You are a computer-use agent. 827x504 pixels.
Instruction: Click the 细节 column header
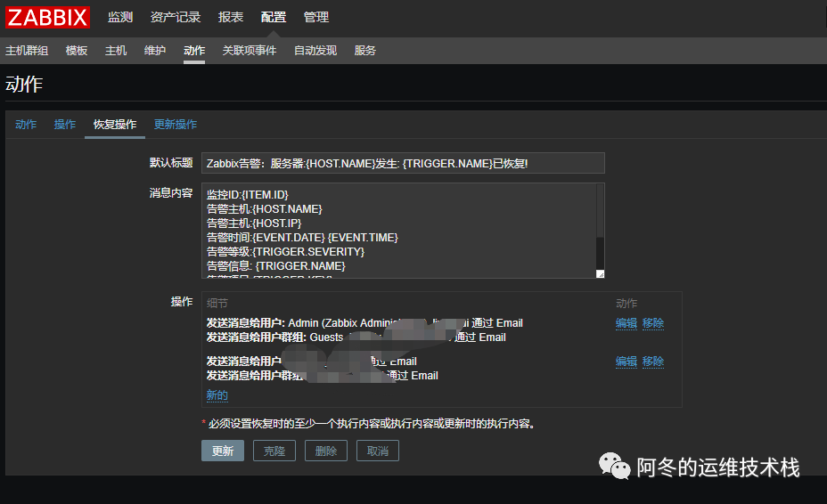[217, 304]
